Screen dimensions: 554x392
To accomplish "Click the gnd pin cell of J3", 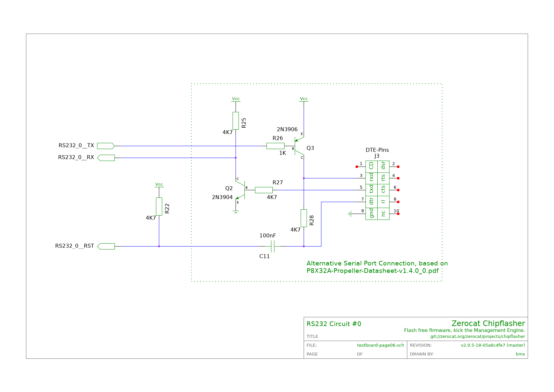I will coord(371,214).
